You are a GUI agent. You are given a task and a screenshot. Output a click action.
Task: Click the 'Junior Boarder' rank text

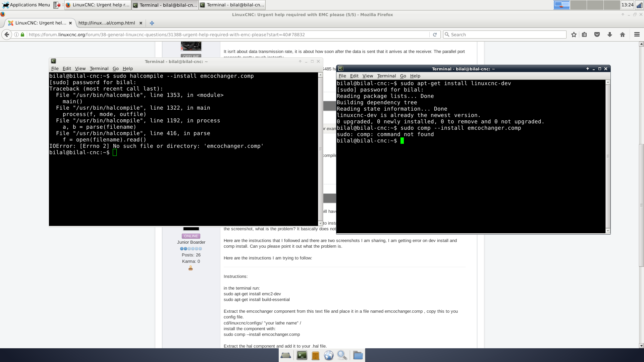191,242
